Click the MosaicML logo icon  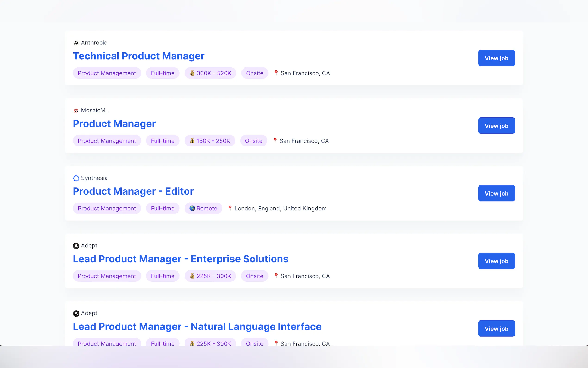click(76, 110)
